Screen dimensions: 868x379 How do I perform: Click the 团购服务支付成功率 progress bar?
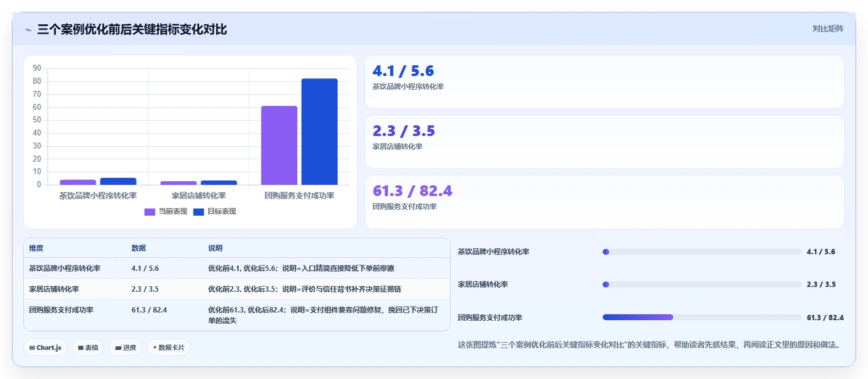[702, 317]
